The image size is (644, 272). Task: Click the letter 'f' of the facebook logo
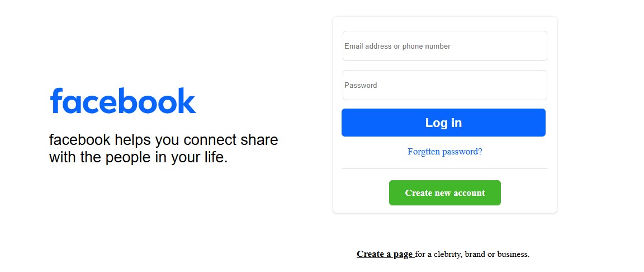point(55,100)
